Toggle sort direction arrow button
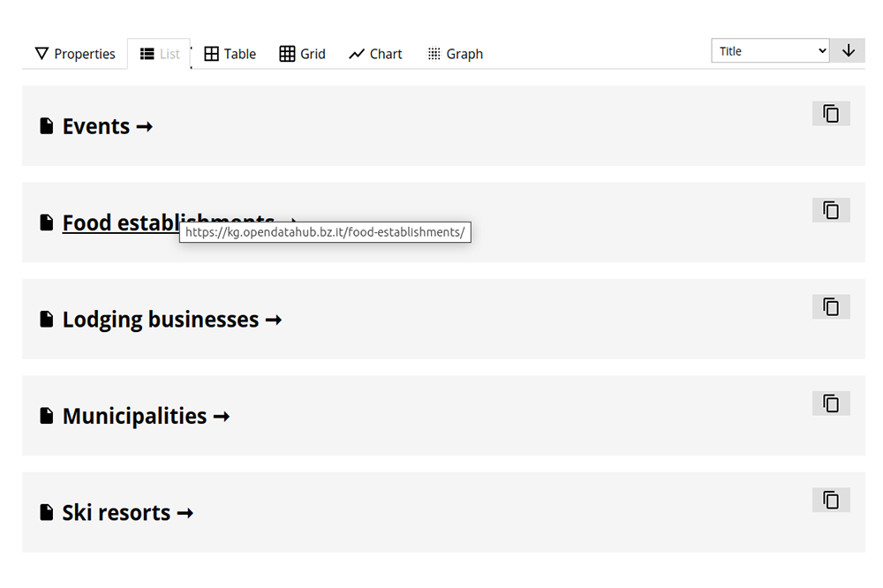Viewport: 883px width, 588px height. point(848,50)
